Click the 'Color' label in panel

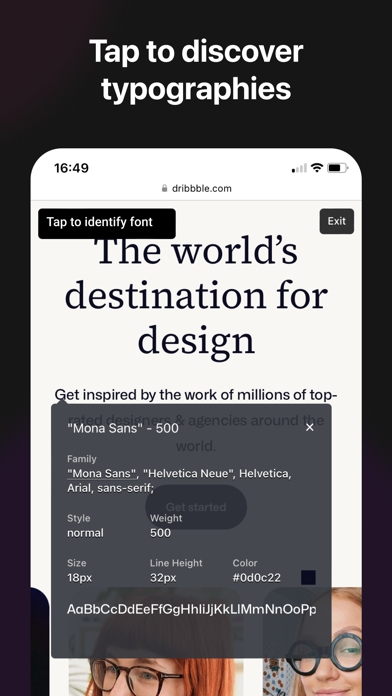(245, 563)
